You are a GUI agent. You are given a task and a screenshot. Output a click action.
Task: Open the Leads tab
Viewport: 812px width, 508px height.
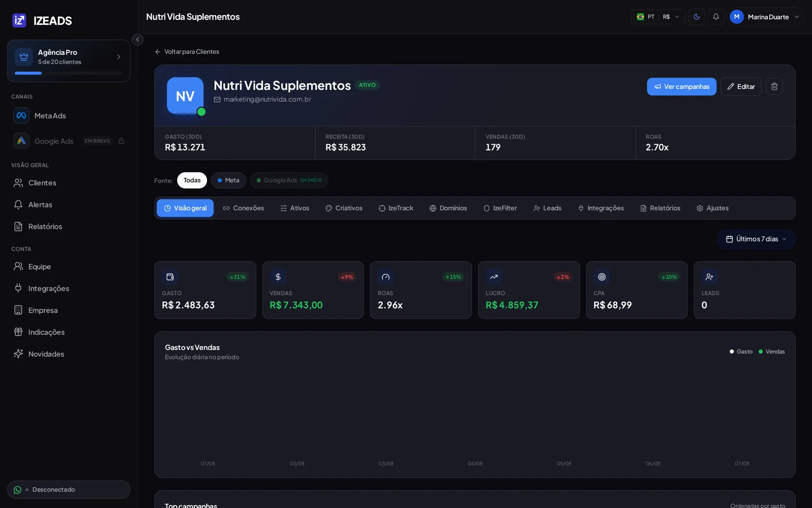point(548,208)
